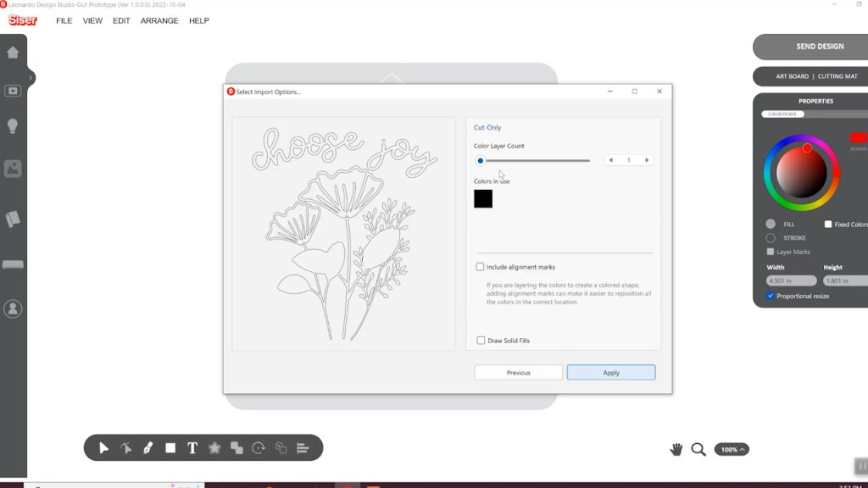Click the color layer count value field
Screen dimensions: 868x488
629,160
